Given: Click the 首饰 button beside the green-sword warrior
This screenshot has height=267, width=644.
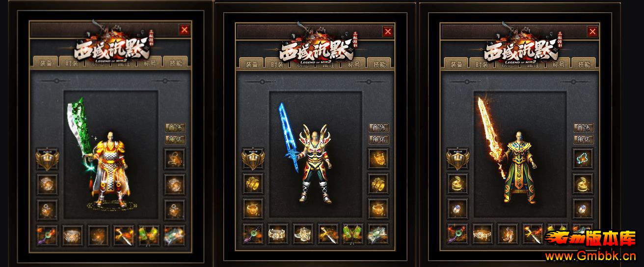Looking at the screenshot, I should pyautogui.click(x=174, y=127).
